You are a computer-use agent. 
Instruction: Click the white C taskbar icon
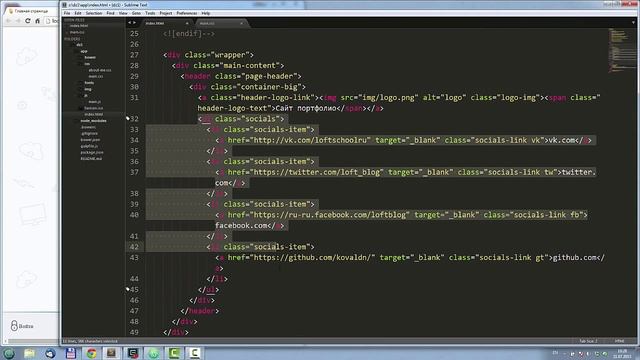pos(195,353)
